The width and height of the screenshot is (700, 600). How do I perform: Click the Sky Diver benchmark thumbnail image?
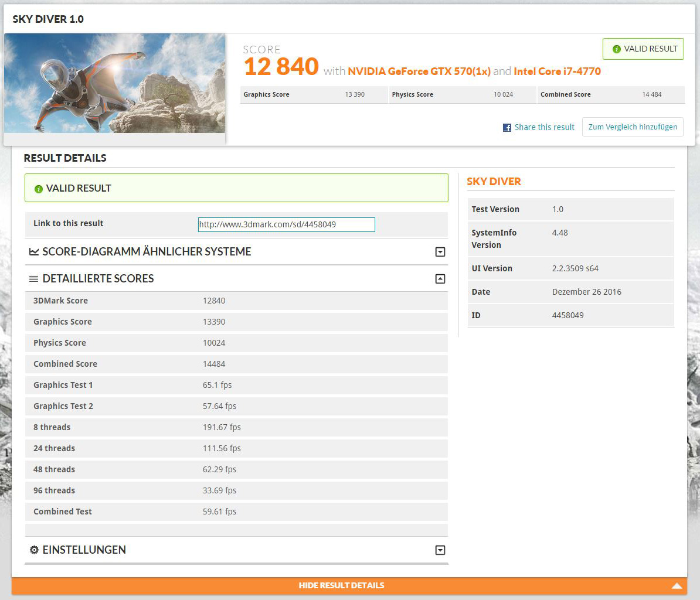115,83
